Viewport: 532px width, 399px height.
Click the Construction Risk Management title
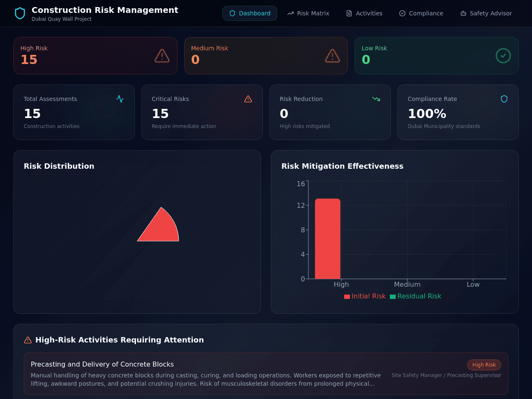[x=105, y=10]
